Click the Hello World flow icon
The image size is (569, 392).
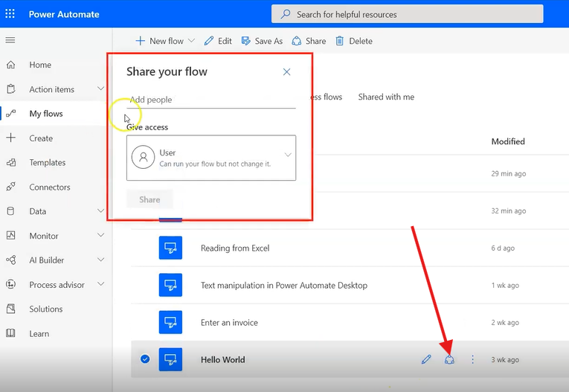[170, 359]
